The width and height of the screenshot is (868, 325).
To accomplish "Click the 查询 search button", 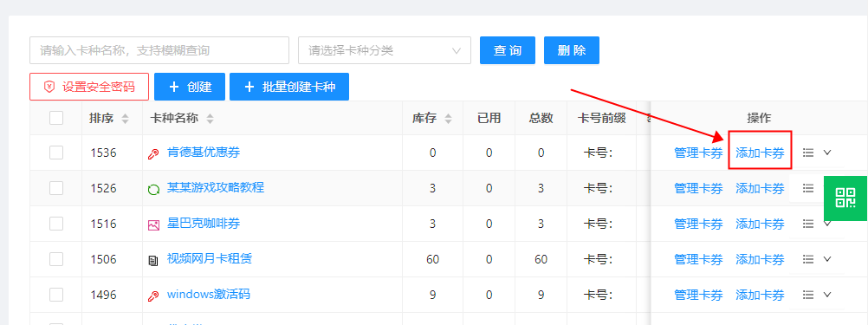I will pyautogui.click(x=508, y=50).
